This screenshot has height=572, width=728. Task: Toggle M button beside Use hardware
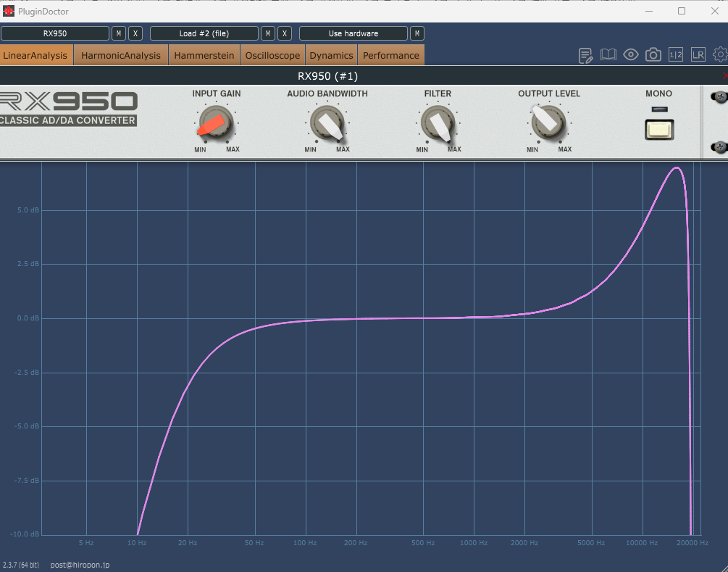pyautogui.click(x=417, y=33)
